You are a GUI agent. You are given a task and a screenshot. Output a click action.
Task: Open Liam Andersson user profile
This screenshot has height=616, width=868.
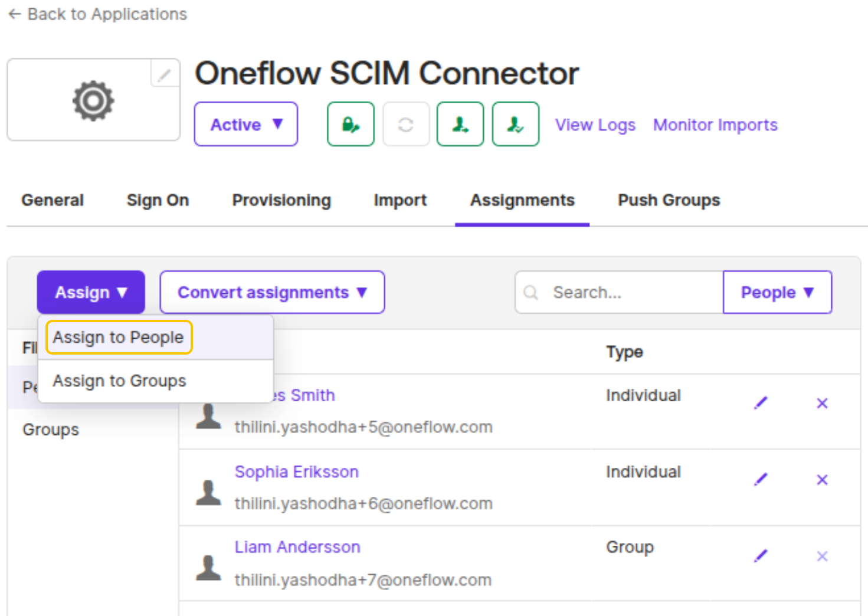297,548
